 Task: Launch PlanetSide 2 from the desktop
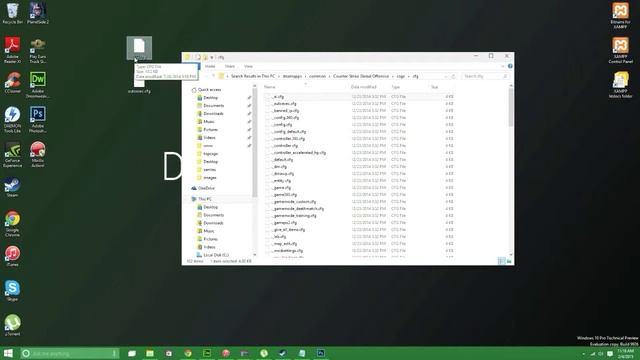pyautogui.click(x=38, y=13)
